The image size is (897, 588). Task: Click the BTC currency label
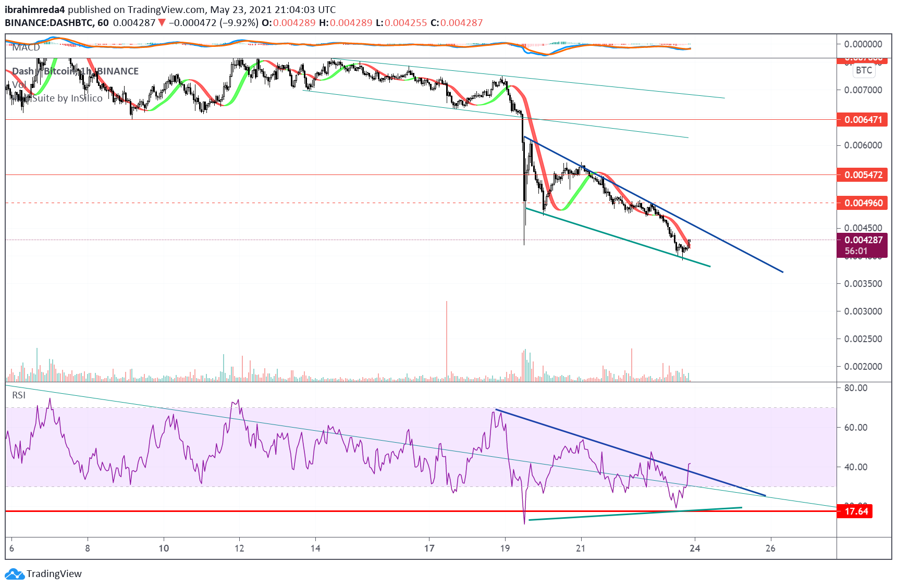point(864,70)
